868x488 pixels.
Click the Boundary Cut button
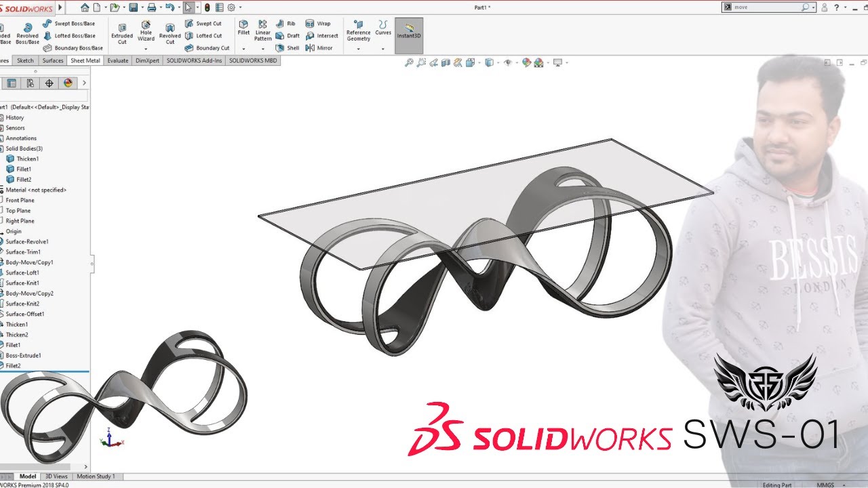(x=207, y=48)
